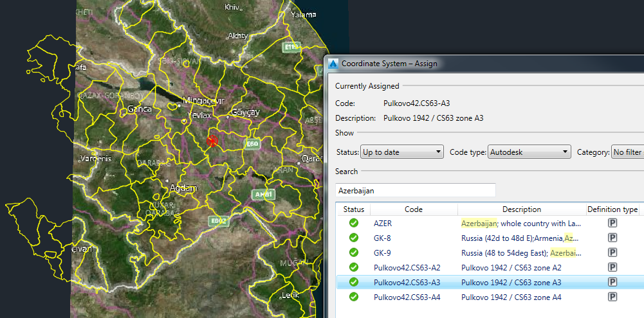Open the Status dropdown set to Up to date
Image resolution: width=644 pixels, height=318 pixels.
(401, 152)
